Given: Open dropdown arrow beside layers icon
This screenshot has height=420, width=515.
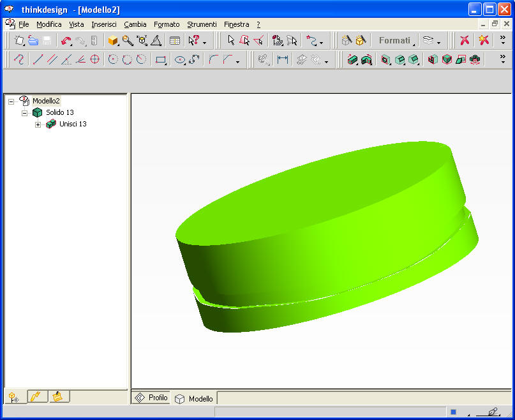Looking at the screenshot, I should coord(439,43).
